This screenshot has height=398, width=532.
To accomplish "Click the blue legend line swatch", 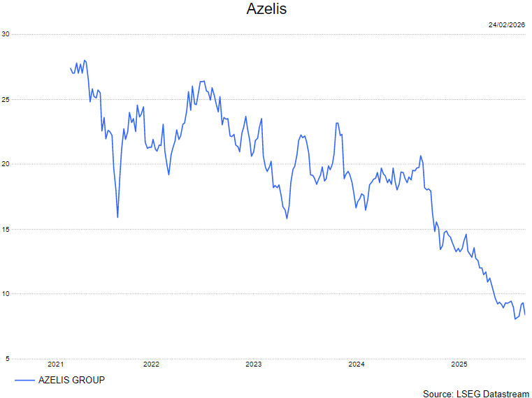I will click(x=24, y=380).
